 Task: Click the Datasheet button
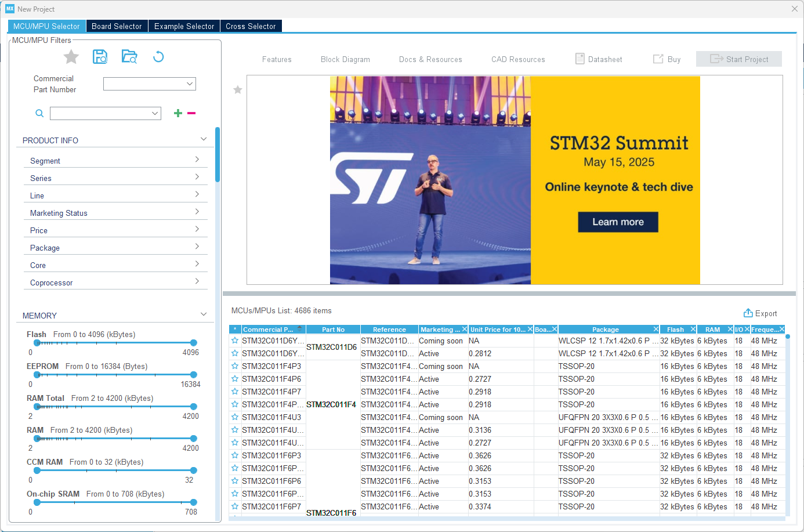[x=599, y=59]
